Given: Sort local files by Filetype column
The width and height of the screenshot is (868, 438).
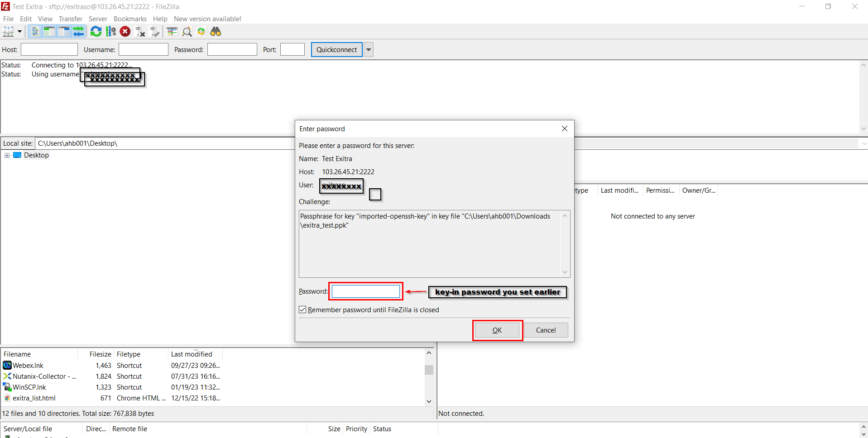Looking at the screenshot, I should pyautogui.click(x=141, y=354).
